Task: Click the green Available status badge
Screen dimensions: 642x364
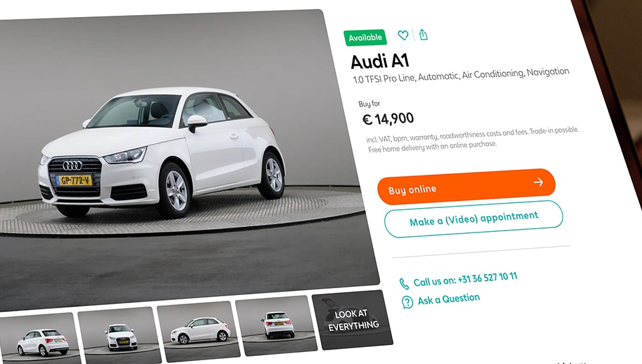Action: [366, 38]
